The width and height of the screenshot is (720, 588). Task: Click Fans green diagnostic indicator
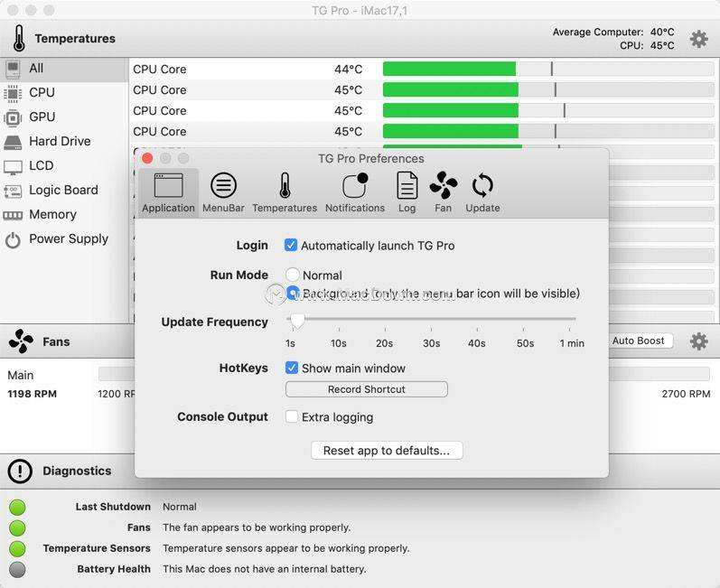tap(17, 527)
